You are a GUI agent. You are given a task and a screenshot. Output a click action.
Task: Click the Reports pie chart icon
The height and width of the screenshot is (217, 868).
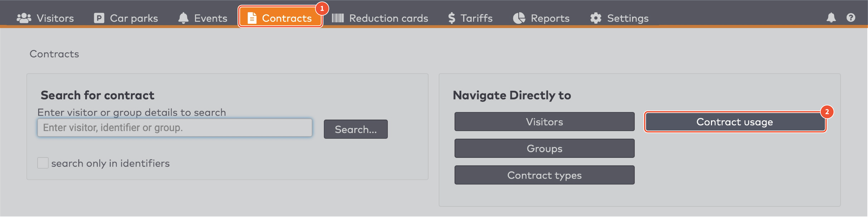[519, 18]
